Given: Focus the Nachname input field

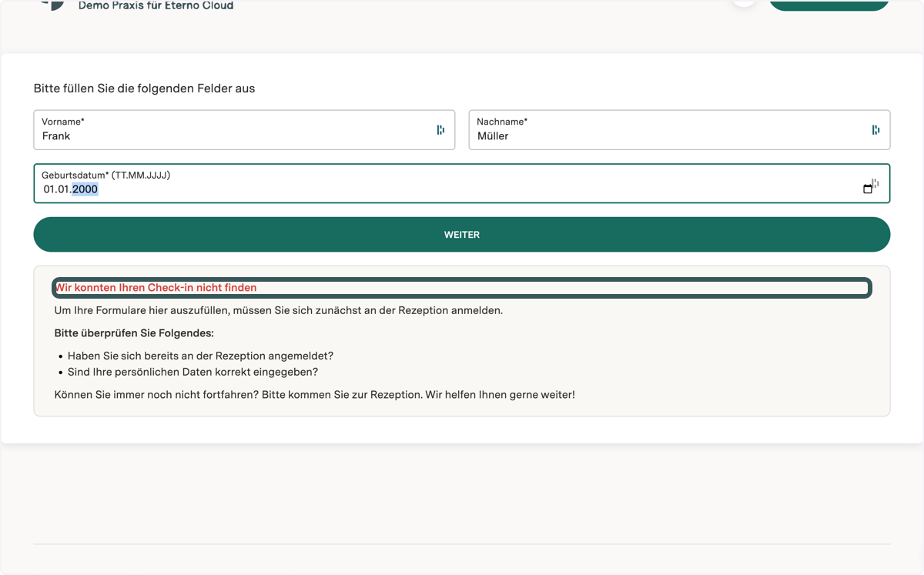Looking at the screenshot, I should point(679,130).
